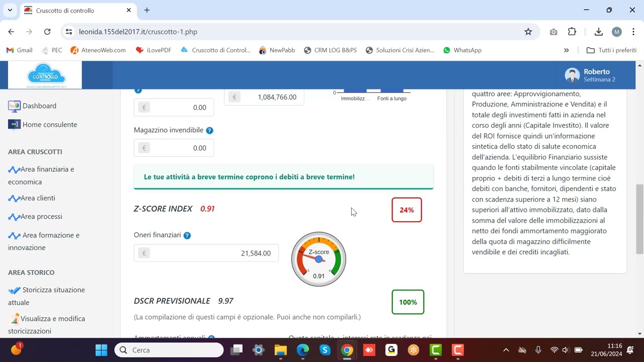Image resolution: width=644 pixels, height=362 pixels.
Task: Open Area processi section
Action: [41, 217]
